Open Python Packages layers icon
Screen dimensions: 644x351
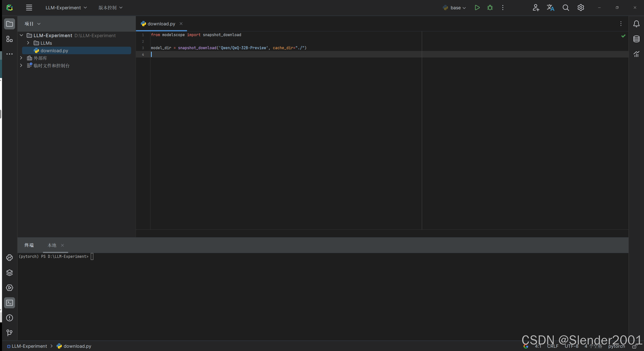coord(10,273)
